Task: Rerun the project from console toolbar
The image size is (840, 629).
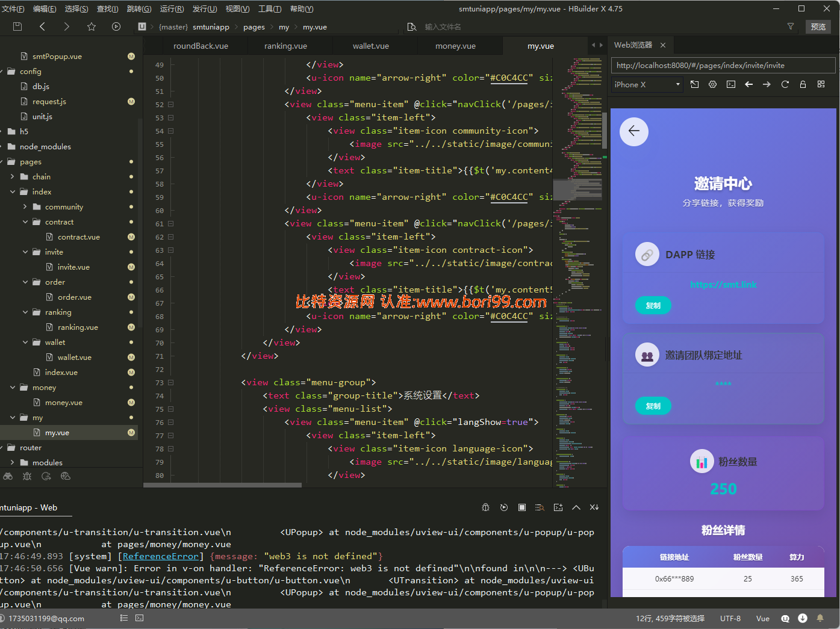Action: 504,507
